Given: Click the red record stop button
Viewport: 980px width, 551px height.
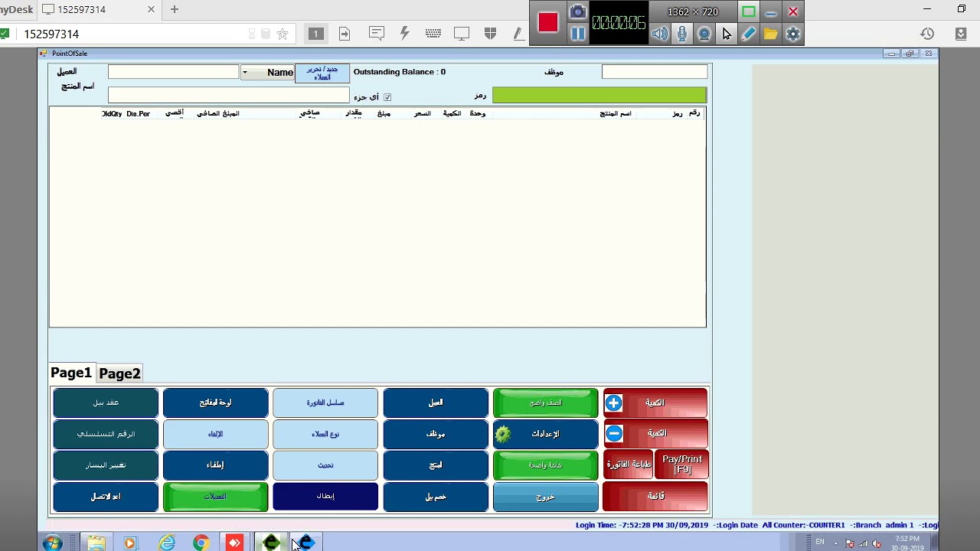Looking at the screenshot, I should click(x=547, y=22).
